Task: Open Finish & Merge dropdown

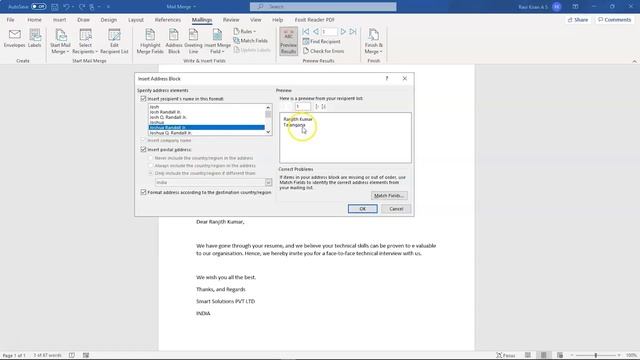Action: [373, 42]
